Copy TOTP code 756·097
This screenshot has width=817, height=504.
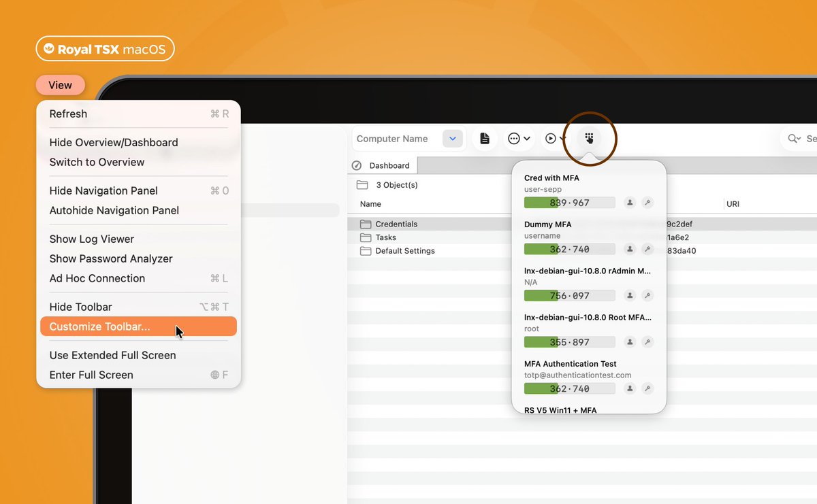[570, 296]
